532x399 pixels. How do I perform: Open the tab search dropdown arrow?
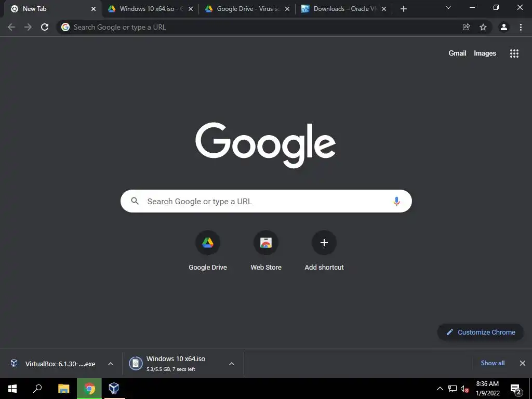pyautogui.click(x=448, y=7)
